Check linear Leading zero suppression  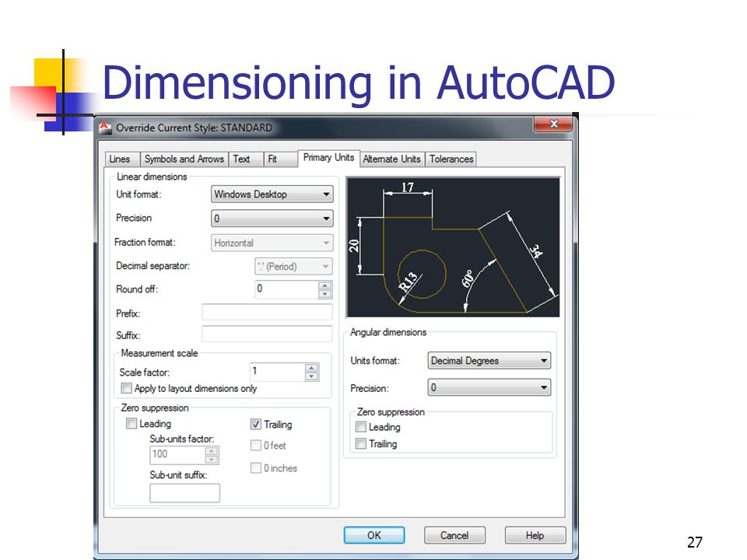(x=132, y=423)
